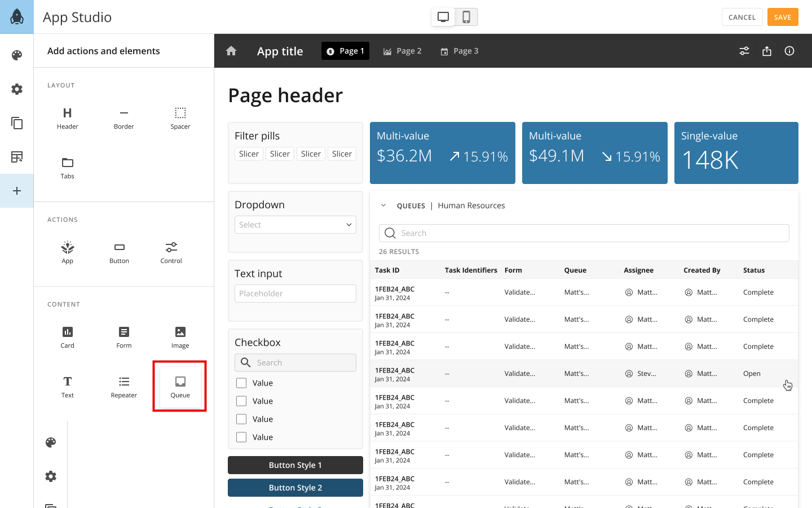
Task: Add an App action element
Action: click(x=68, y=253)
